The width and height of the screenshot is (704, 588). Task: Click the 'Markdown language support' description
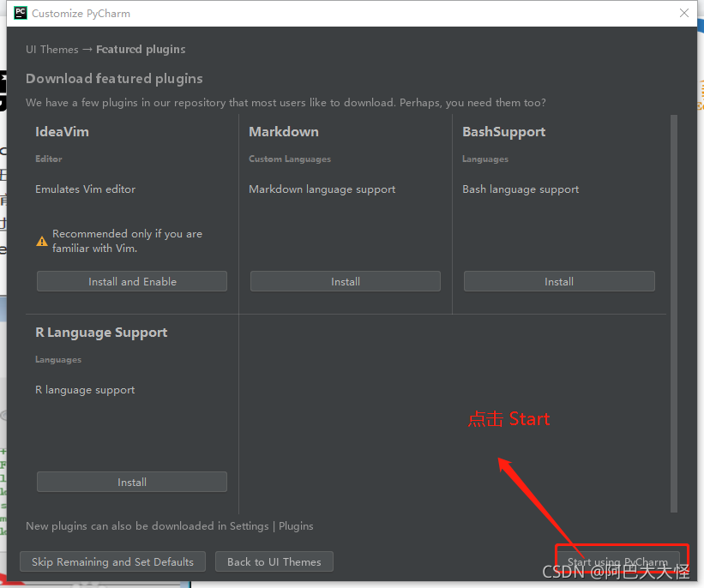pos(322,189)
